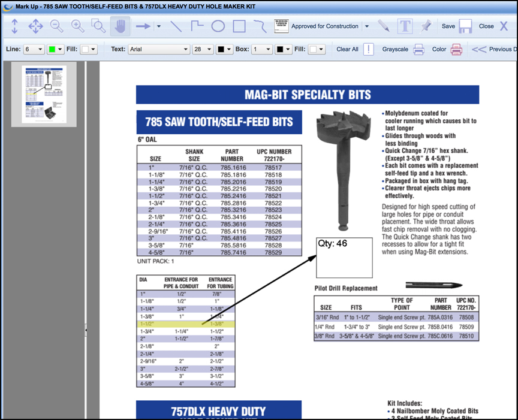Click the Line Fill color swatch
Viewport: 518px width, 420px height.
coord(85,49)
